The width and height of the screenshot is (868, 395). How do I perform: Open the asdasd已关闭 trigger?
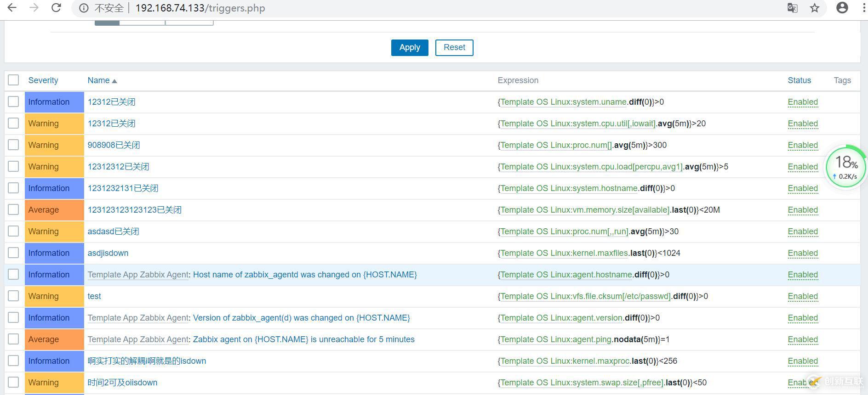(x=113, y=231)
